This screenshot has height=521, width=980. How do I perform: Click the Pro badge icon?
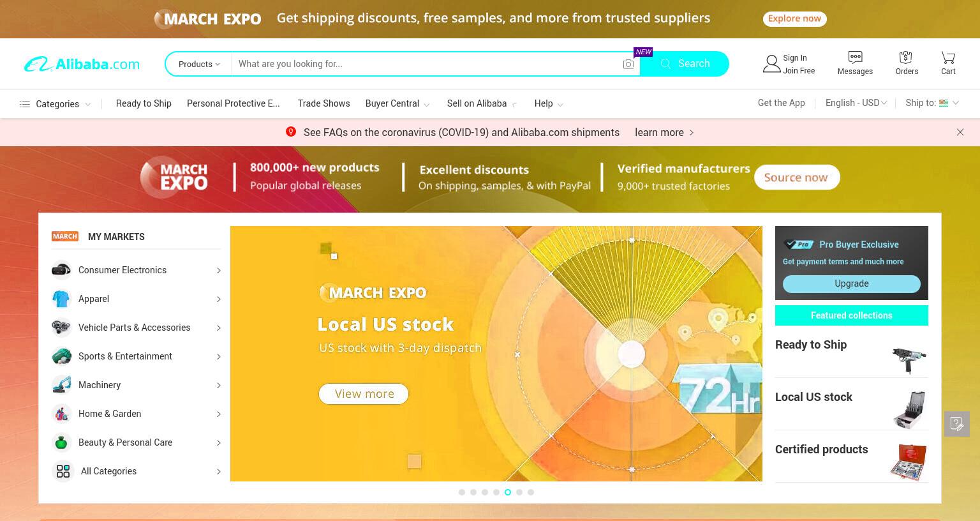[x=798, y=244]
